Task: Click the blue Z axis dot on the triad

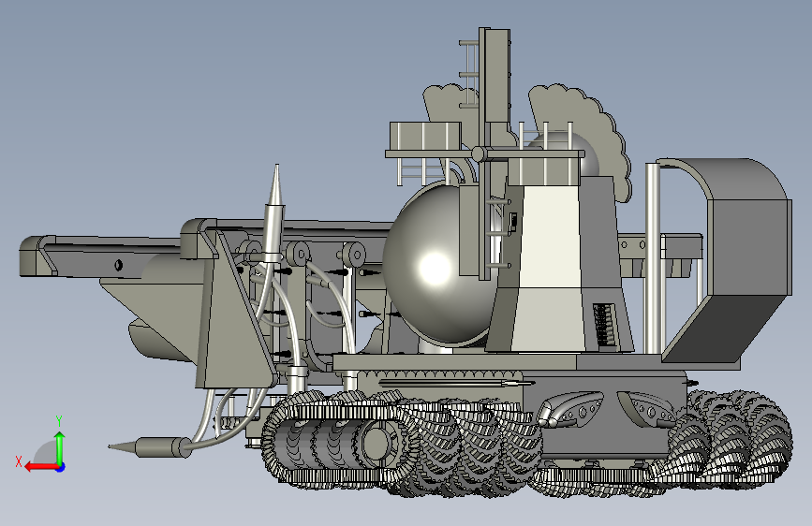Action: pyautogui.click(x=61, y=467)
